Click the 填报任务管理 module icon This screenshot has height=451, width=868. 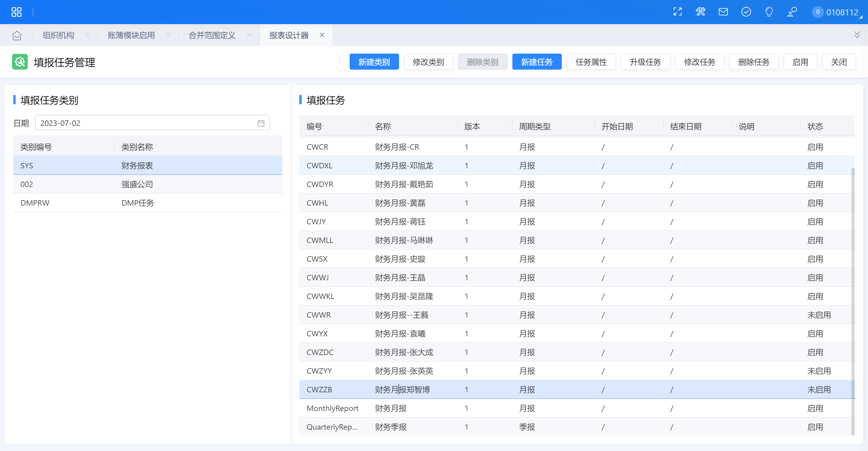click(x=20, y=62)
